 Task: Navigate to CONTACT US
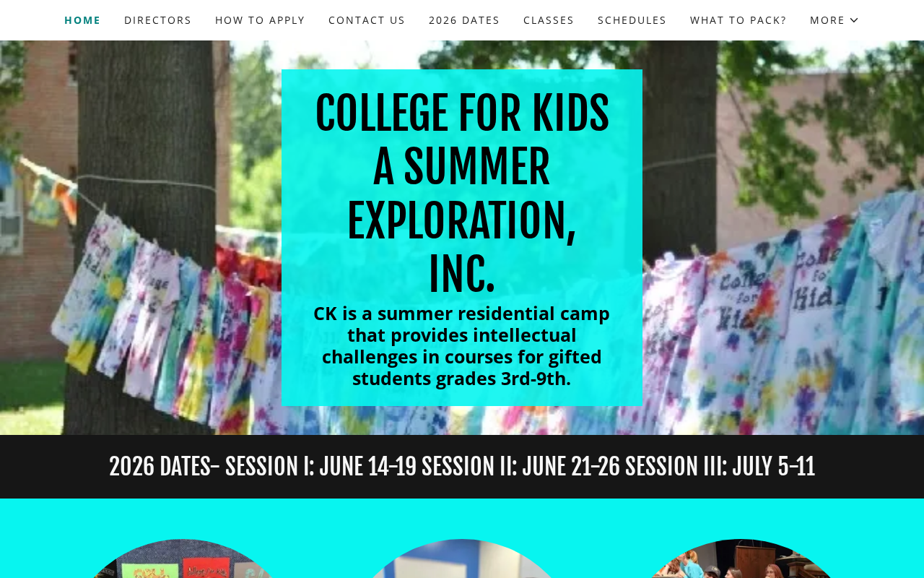367,20
